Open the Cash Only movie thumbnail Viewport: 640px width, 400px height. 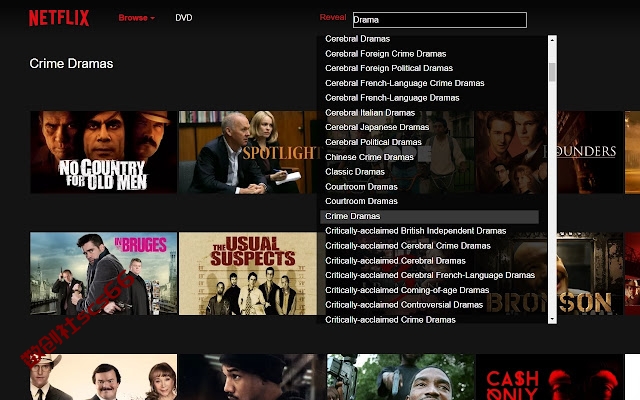(550, 377)
